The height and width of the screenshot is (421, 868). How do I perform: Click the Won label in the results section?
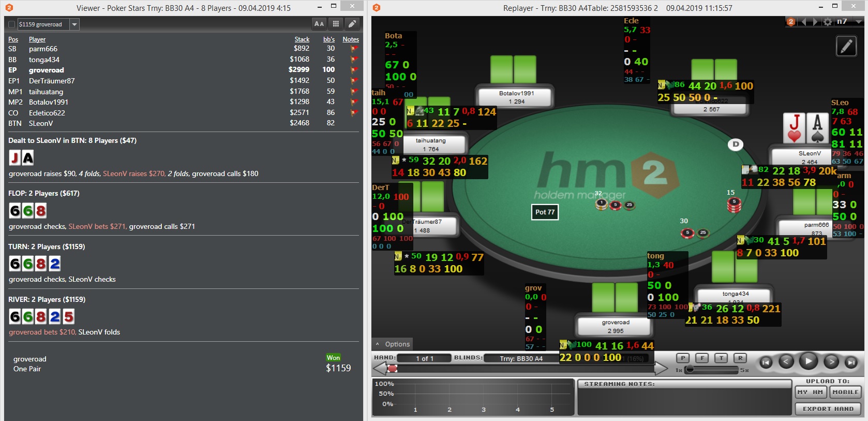click(x=333, y=358)
